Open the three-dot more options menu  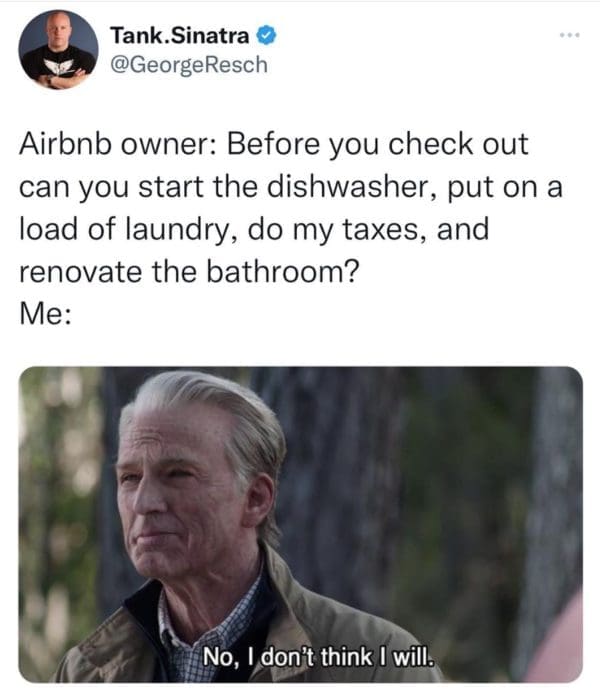click(x=570, y=35)
